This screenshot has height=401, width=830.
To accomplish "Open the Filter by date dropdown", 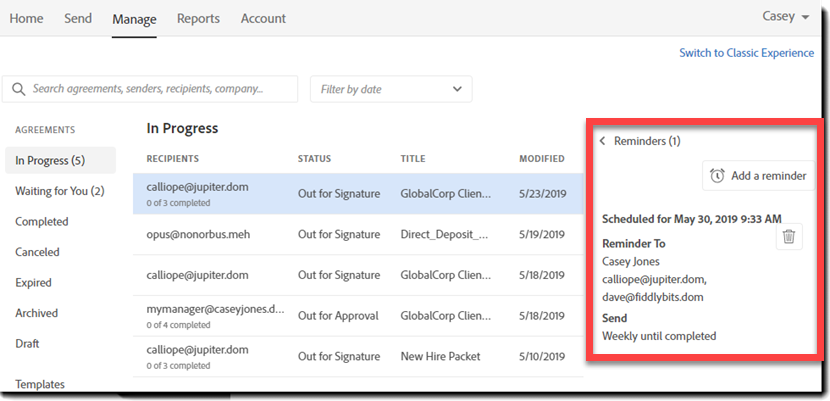I will pyautogui.click(x=391, y=89).
